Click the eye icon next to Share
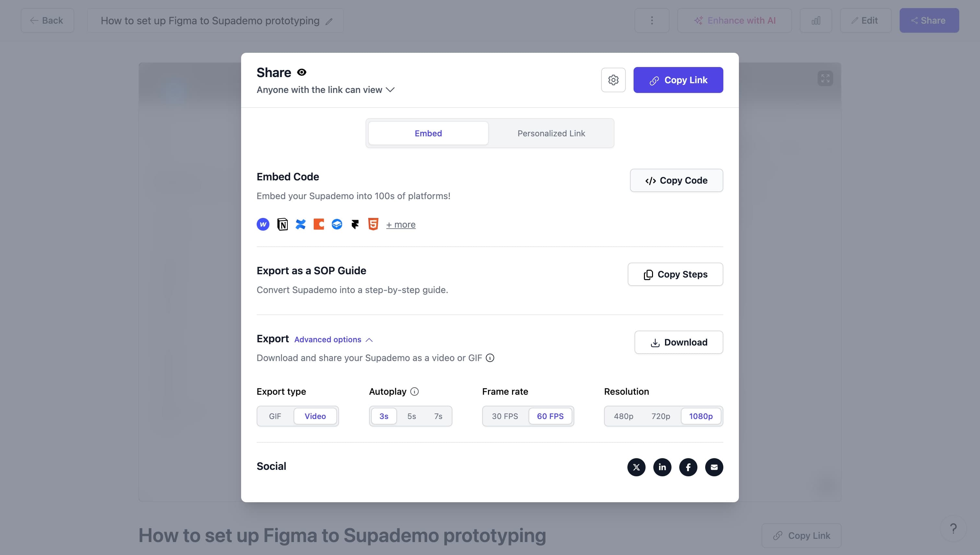Screen dimensions: 980x555 click(301, 73)
